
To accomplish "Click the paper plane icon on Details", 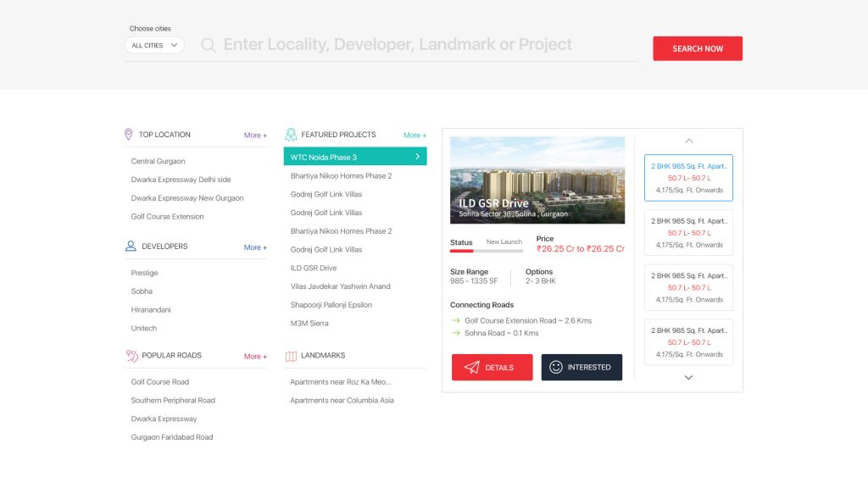I will (471, 368).
